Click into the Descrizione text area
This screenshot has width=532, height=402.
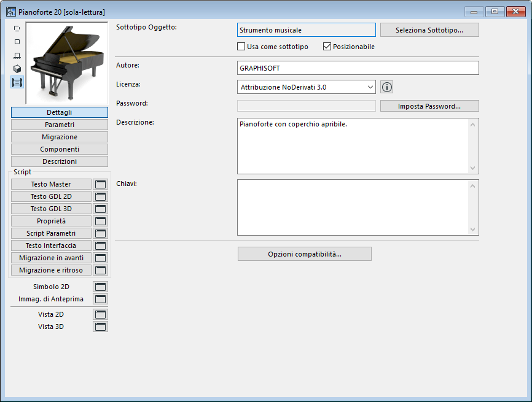pos(352,146)
